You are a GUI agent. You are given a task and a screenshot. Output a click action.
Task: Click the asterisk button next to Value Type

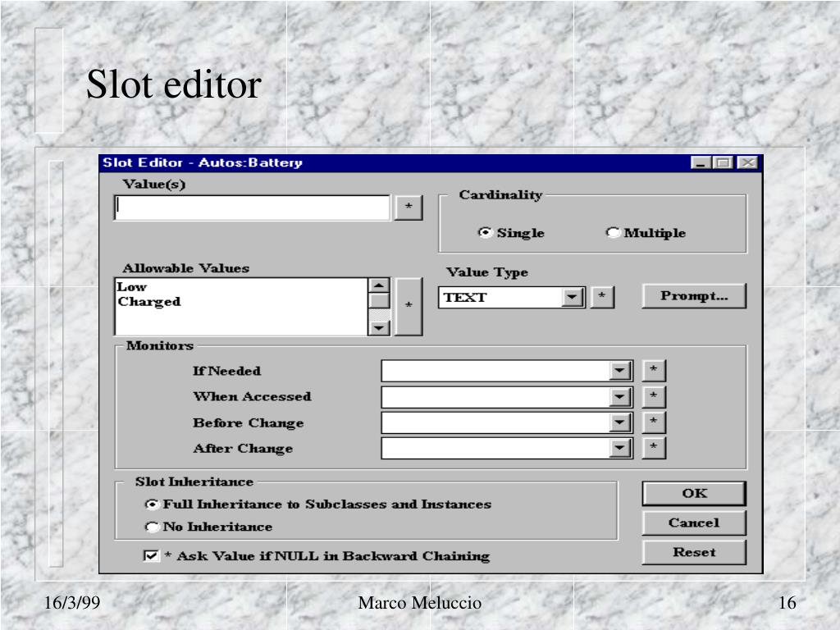pyautogui.click(x=602, y=297)
